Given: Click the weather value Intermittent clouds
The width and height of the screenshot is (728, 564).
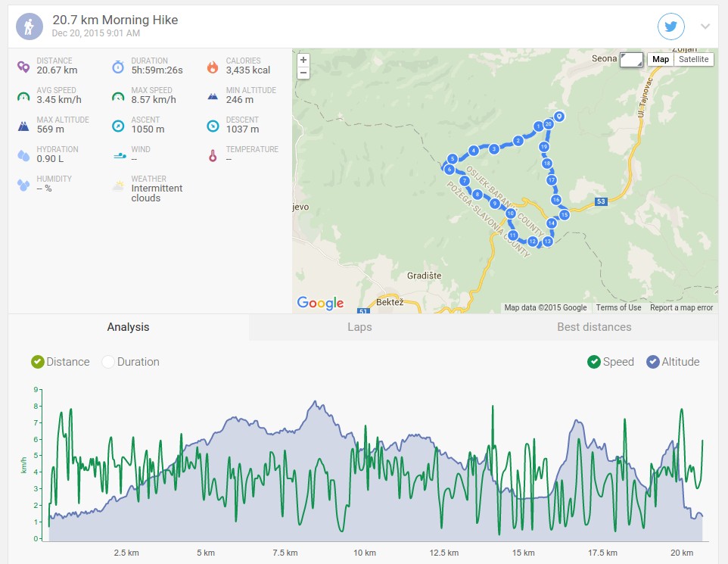Looking at the screenshot, I should (157, 193).
